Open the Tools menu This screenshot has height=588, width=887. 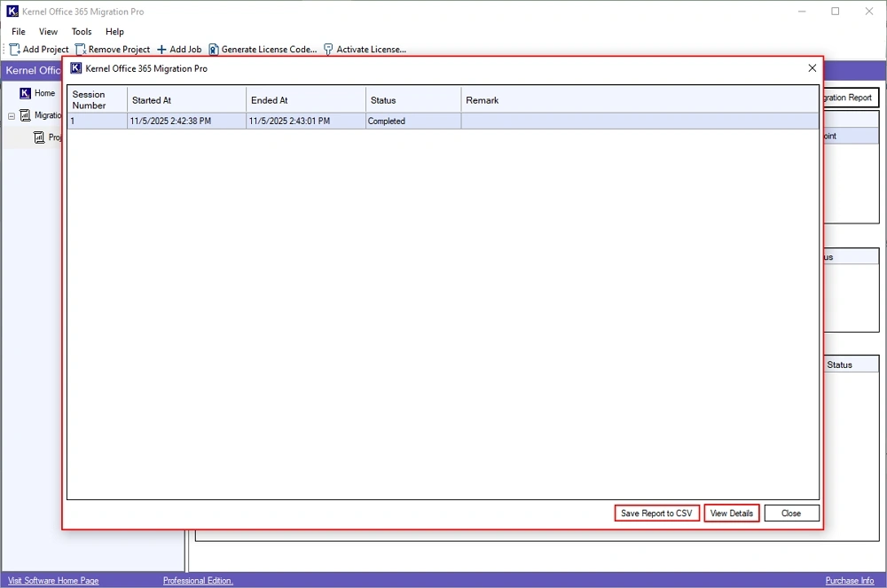point(82,32)
